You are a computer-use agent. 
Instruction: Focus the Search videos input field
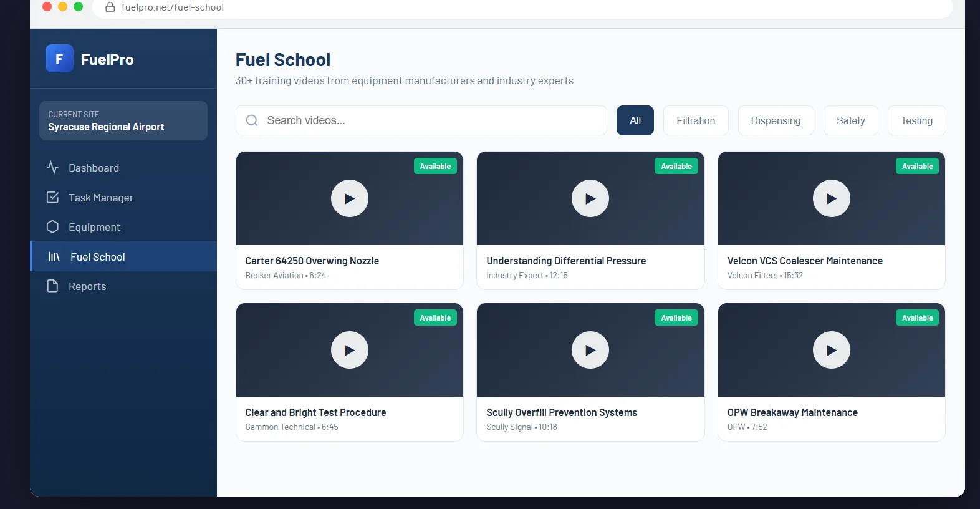pos(430,120)
